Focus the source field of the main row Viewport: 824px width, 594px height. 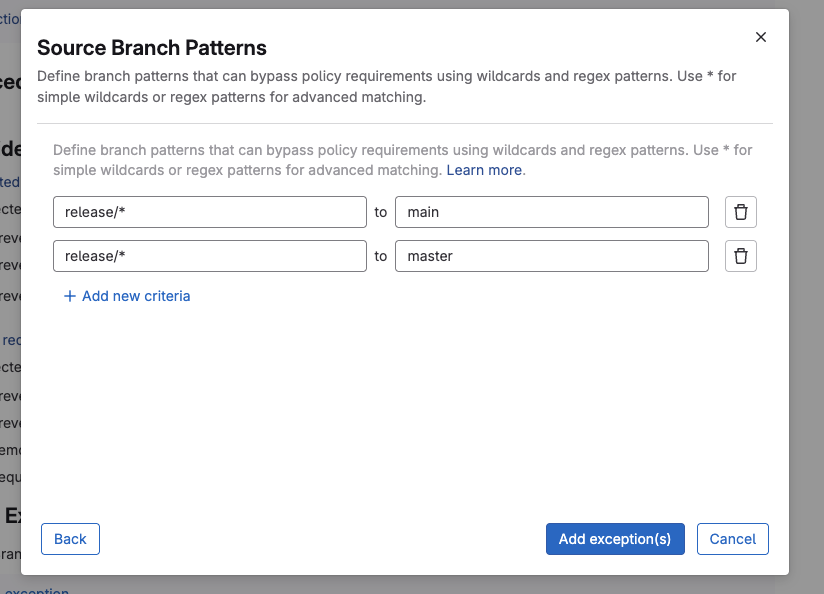(210, 212)
